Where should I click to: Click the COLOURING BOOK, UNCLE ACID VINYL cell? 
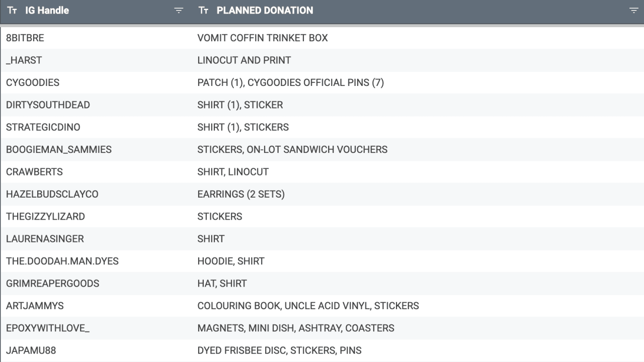pos(308,306)
